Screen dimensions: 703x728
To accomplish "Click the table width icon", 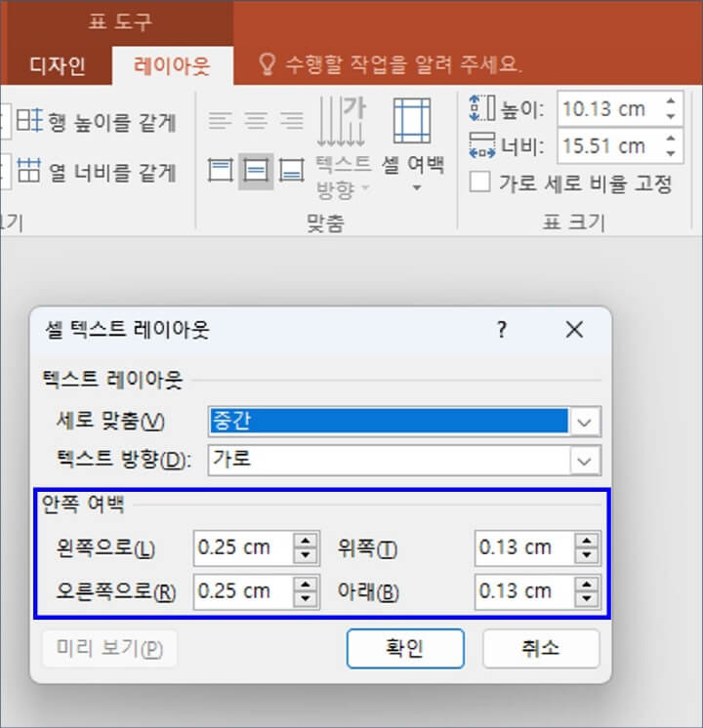I will coord(482,145).
